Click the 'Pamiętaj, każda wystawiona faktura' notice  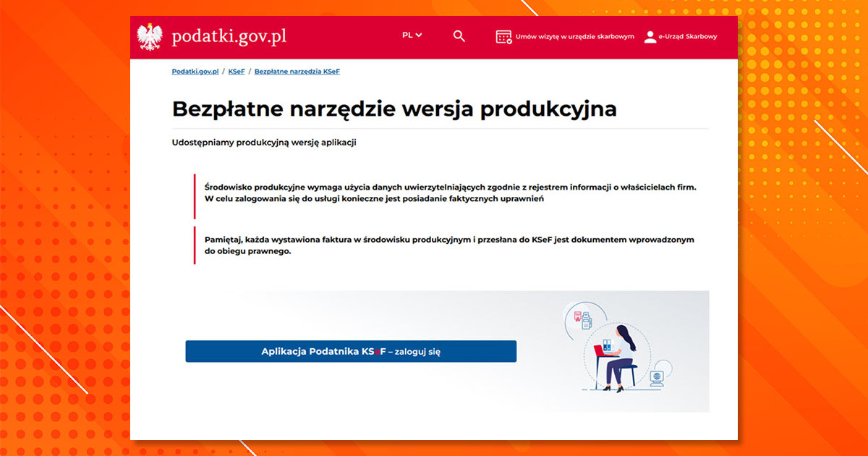click(x=450, y=245)
